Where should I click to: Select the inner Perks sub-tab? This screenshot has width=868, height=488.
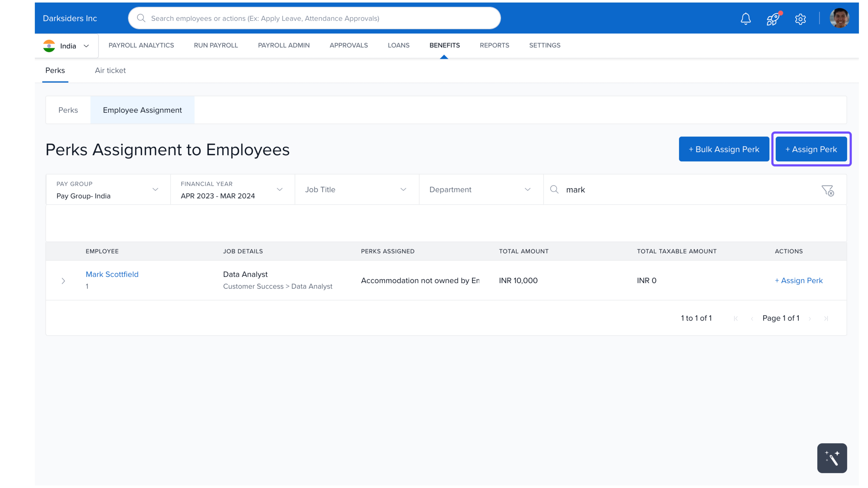(68, 110)
